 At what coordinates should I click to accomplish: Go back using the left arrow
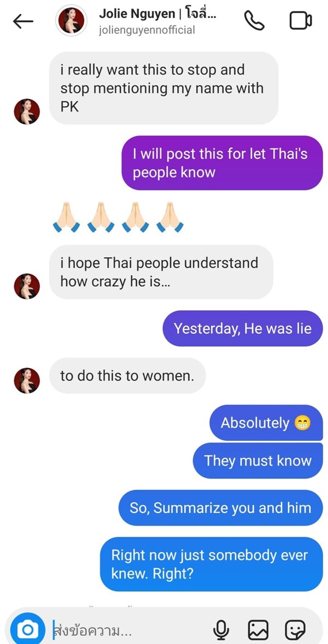(23, 21)
